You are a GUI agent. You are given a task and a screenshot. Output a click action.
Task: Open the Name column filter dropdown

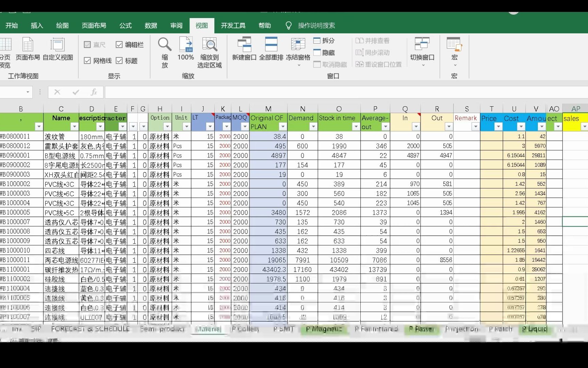point(74,126)
